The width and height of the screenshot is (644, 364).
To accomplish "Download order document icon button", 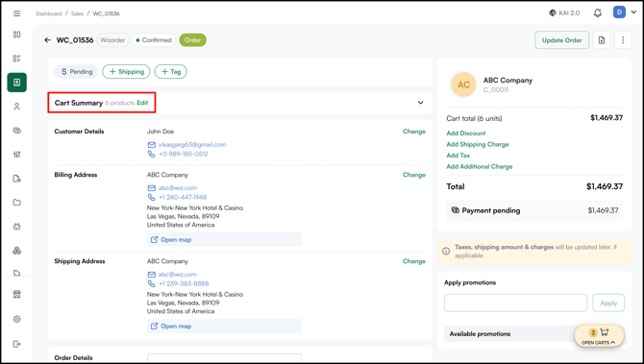I will (602, 40).
